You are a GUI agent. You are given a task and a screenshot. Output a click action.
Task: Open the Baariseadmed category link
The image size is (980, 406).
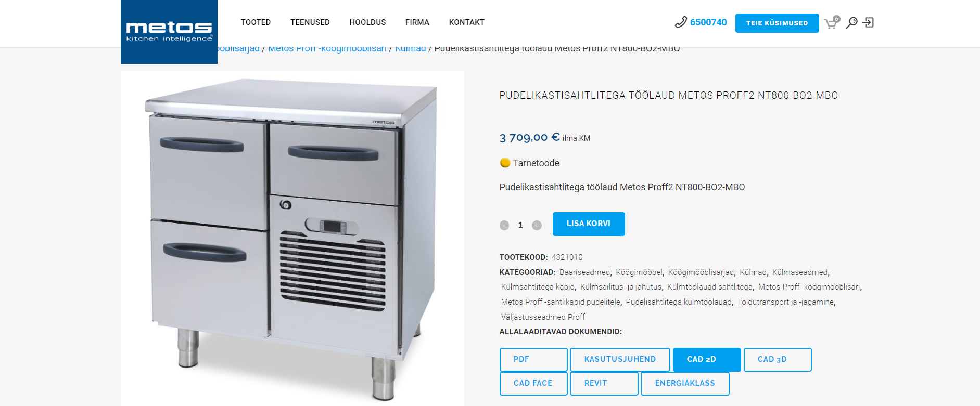[x=584, y=272]
